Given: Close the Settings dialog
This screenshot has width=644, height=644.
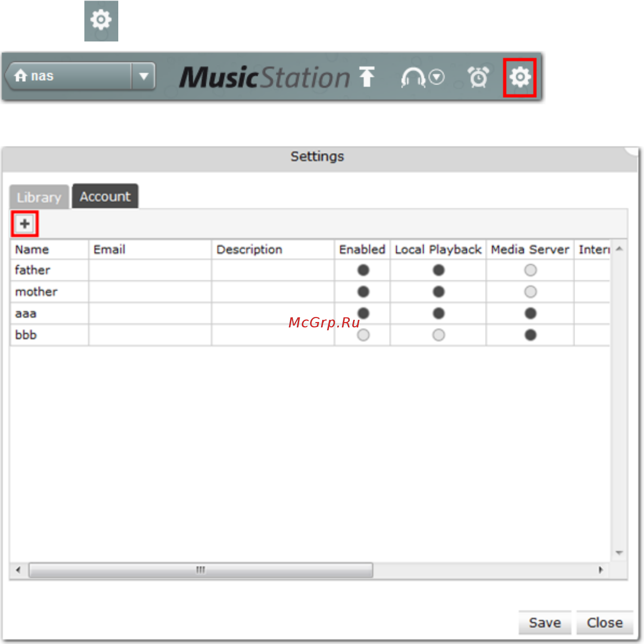Looking at the screenshot, I should point(605,623).
